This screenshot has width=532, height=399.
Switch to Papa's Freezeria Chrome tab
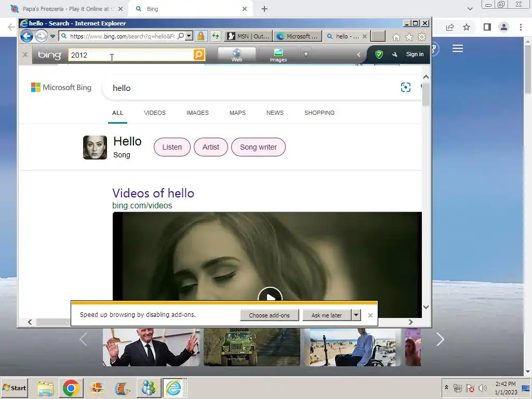(x=66, y=9)
